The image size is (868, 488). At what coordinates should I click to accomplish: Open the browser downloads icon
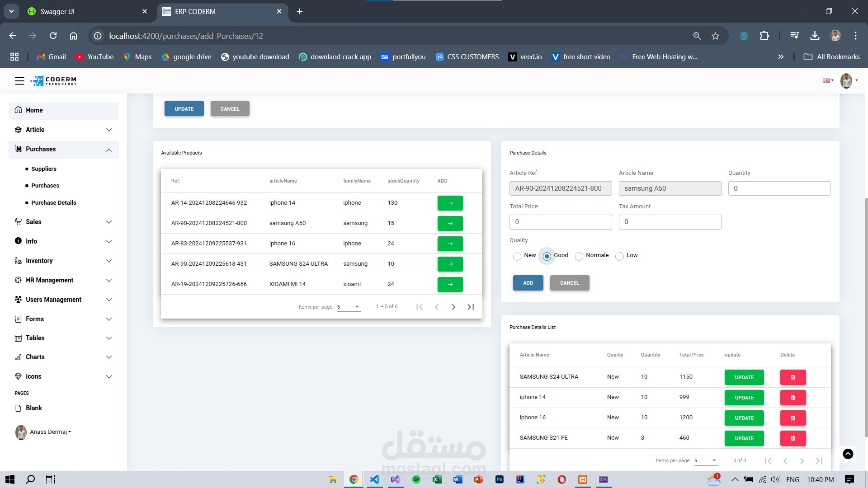[815, 36]
